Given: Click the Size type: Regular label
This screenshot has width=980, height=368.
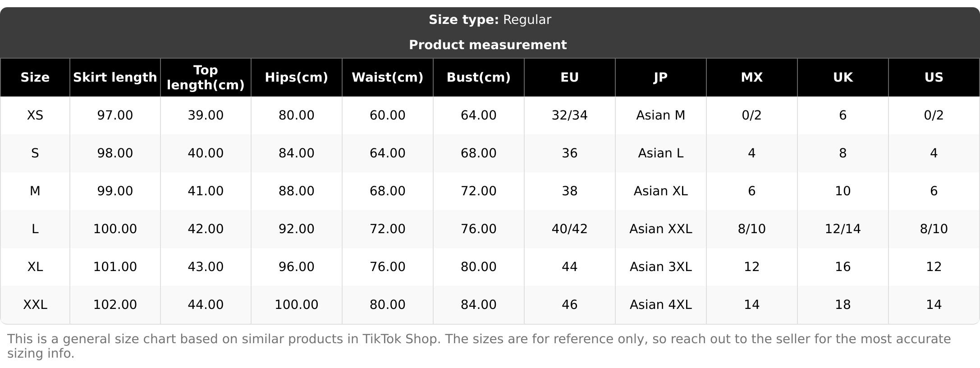Looking at the screenshot, I should (x=490, y=20).
